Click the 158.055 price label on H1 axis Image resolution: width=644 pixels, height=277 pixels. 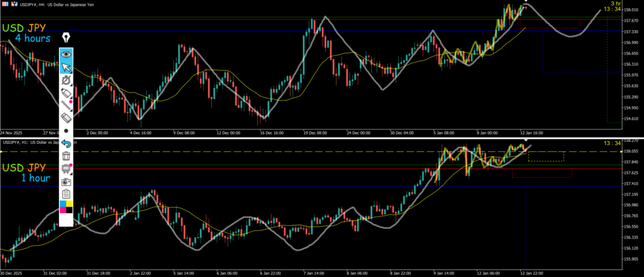pyautogui.click(x=631, y=151)
